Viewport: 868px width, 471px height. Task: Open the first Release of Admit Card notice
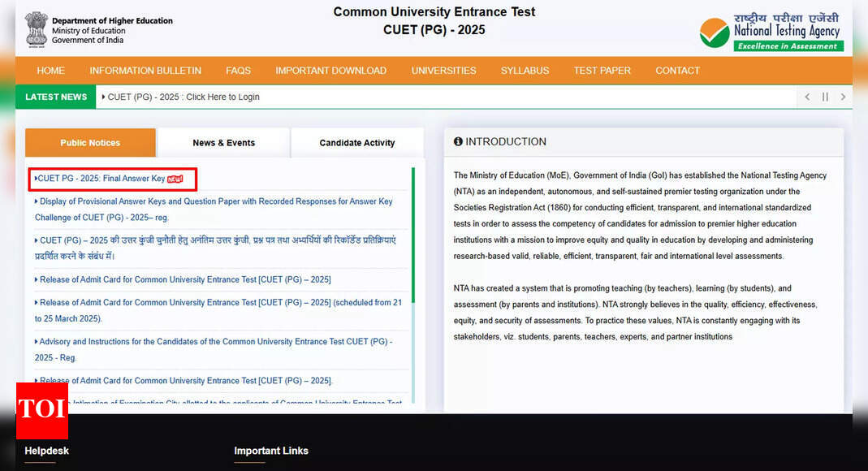(185, 279)
